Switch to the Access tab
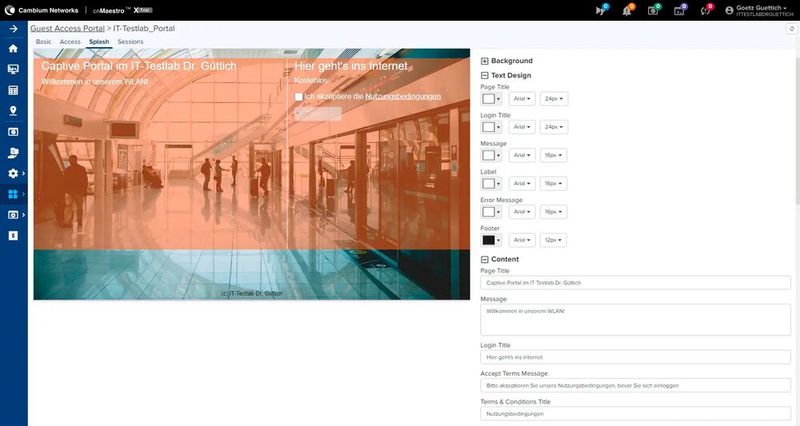 pyautogui.click(x=70, y=42)
